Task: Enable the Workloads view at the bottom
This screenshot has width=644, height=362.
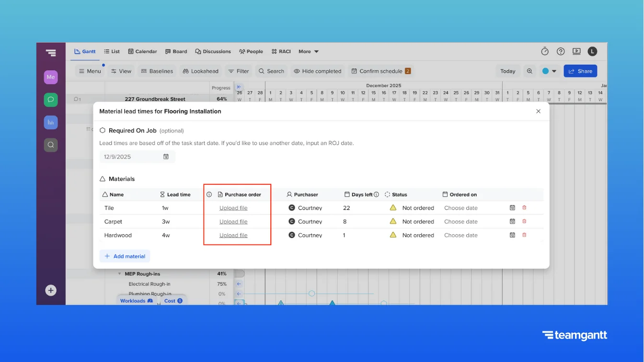Action: [137, 301]
